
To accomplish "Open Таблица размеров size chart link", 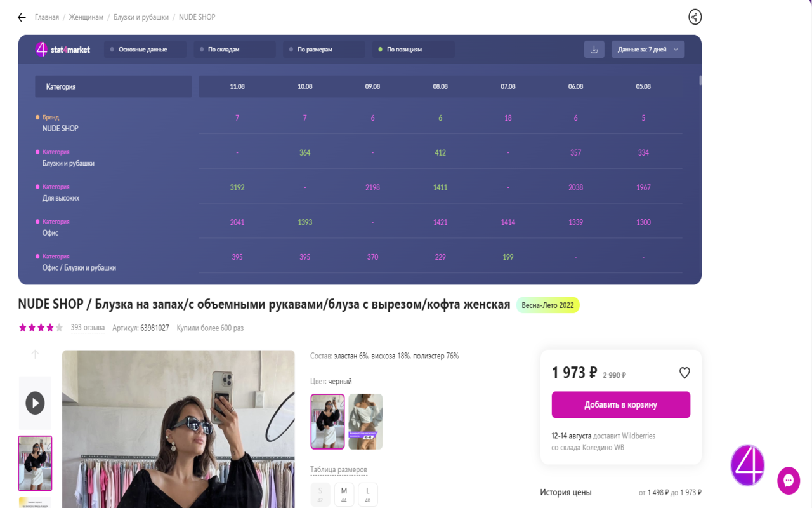I will point(339,470).
